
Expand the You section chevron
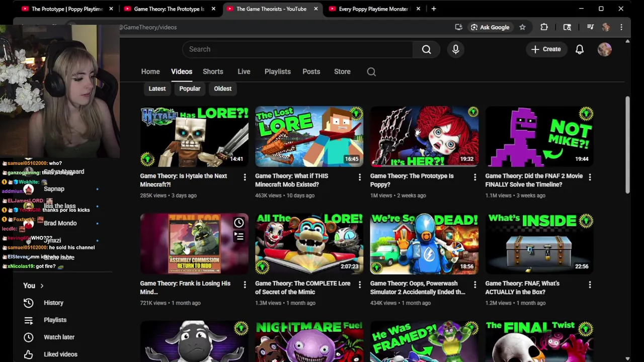tap(42, 286)
